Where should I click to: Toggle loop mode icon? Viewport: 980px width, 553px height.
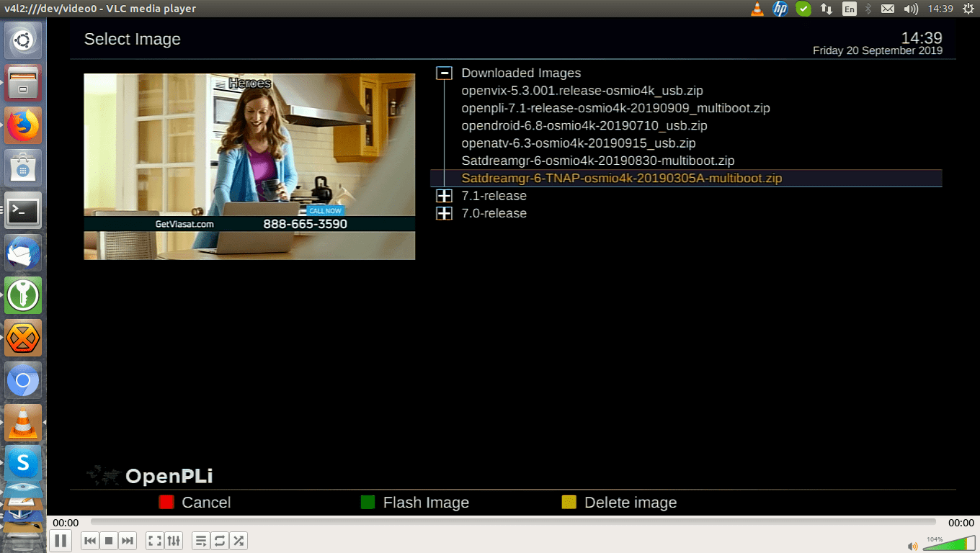click(x=220, y=541)
